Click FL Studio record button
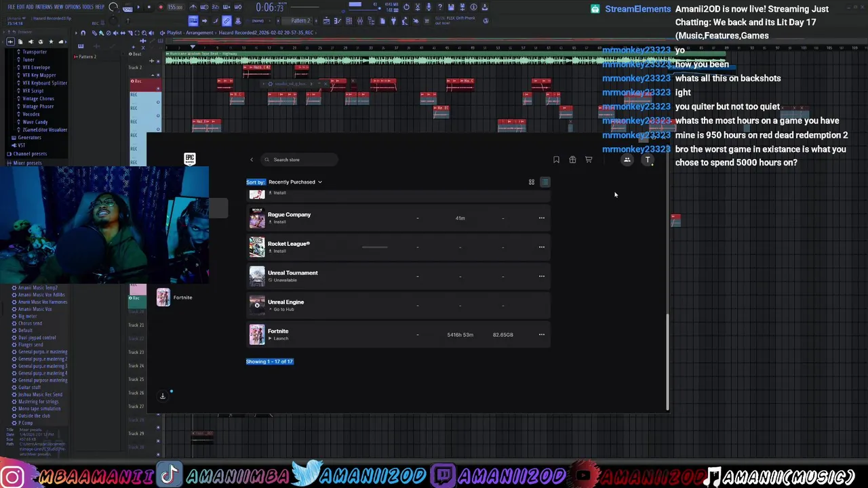This screenshot has height=488, width=868. 161,7
